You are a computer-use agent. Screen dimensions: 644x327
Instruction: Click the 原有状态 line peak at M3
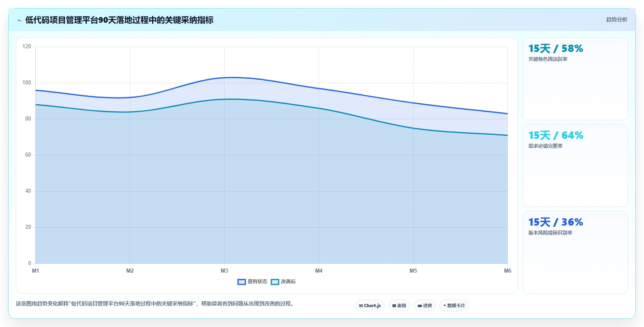[x=224, y=77]
